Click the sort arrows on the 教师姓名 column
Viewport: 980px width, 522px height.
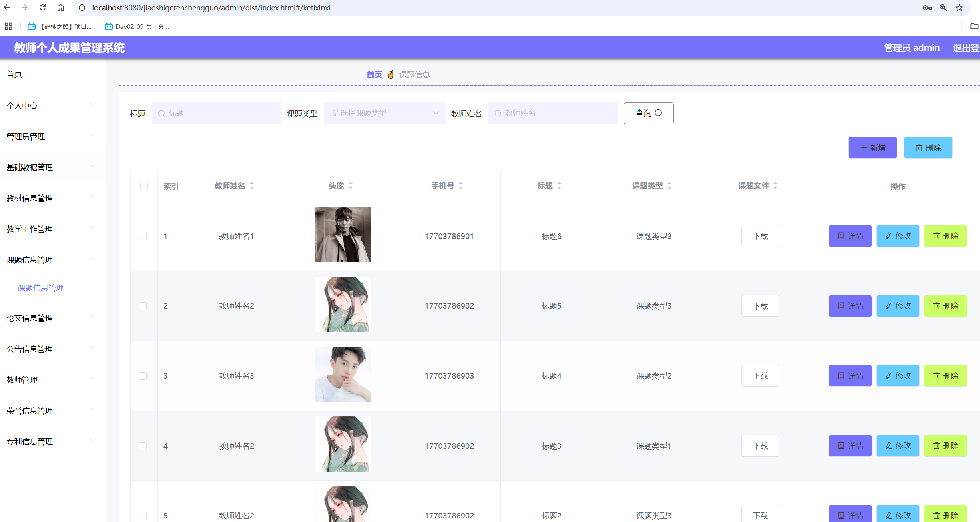tap(252, 185)
